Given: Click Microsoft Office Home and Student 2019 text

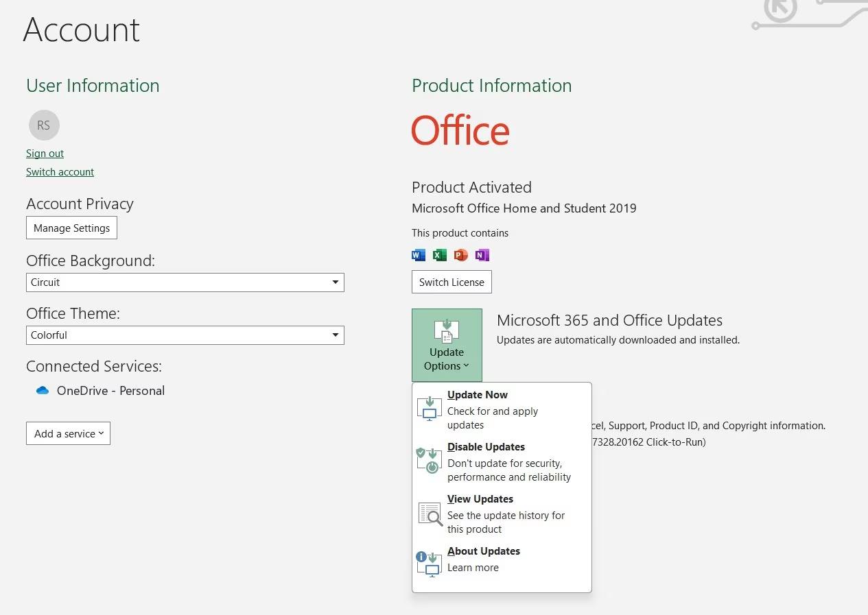Looking at the screenshot, I should (524, 208).
